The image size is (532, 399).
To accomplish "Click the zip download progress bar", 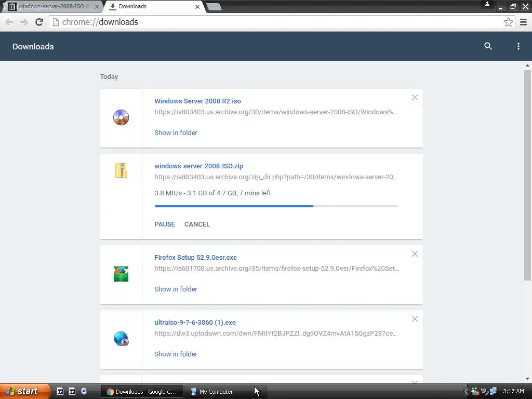I will pyautogui.click(x=276, y=206).
